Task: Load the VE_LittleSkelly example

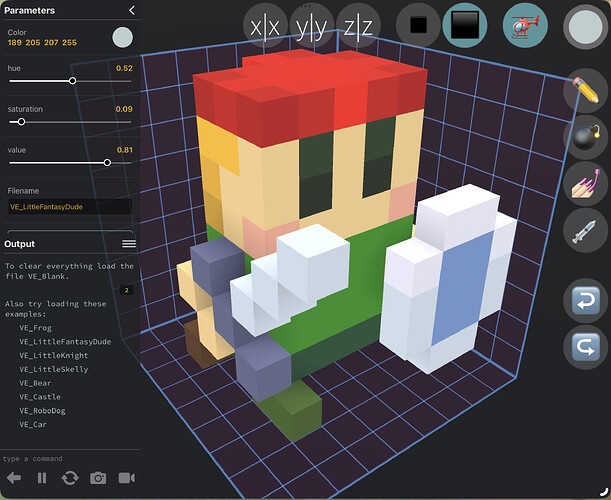Action: [54, 369]
